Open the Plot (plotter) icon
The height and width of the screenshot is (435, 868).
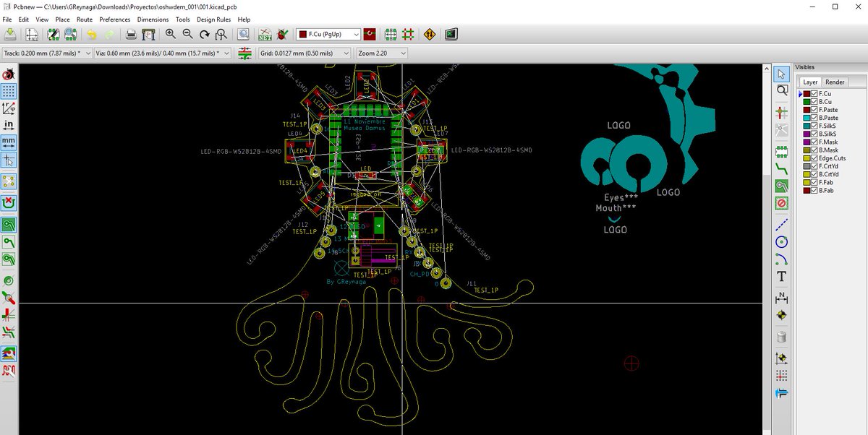148,34
